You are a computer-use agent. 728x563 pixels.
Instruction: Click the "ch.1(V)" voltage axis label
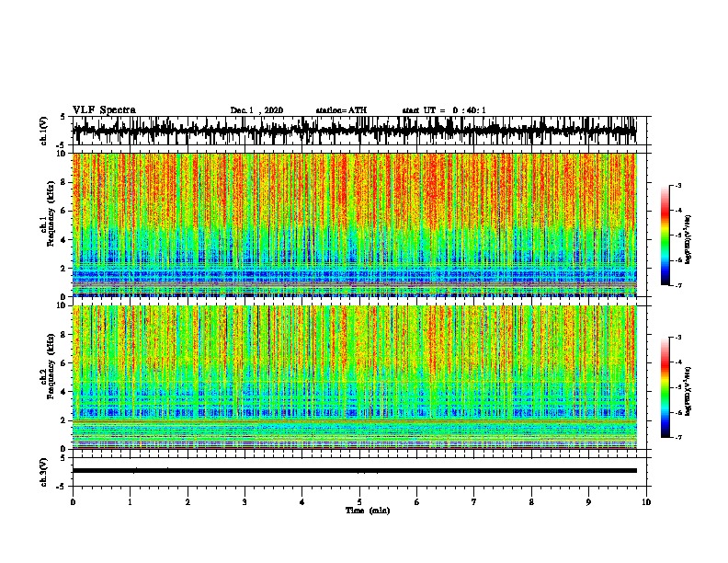click(44, 131)
